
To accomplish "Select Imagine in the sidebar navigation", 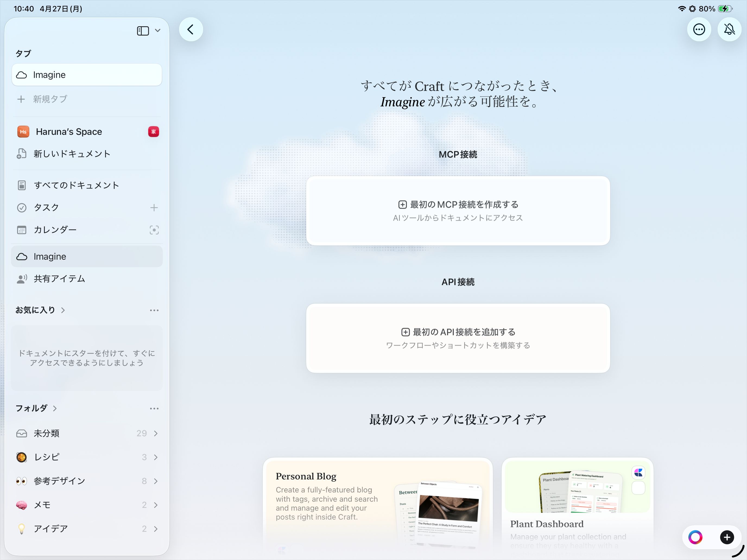I will click(x=87, y=257).
